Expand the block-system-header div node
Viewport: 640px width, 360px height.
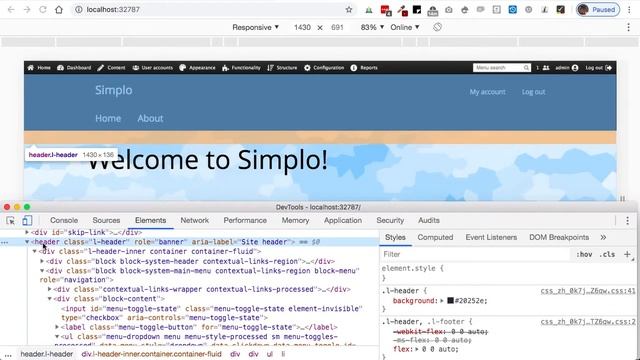[x=42, y=261]
